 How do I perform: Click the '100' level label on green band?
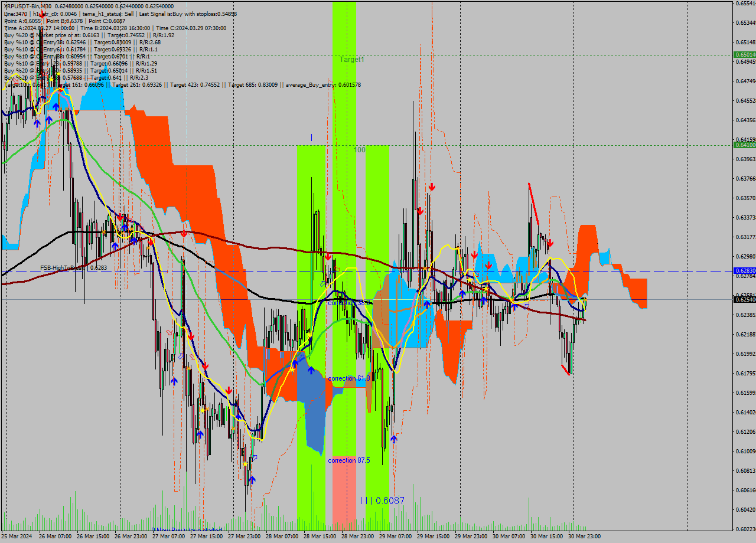coord(360,150)
